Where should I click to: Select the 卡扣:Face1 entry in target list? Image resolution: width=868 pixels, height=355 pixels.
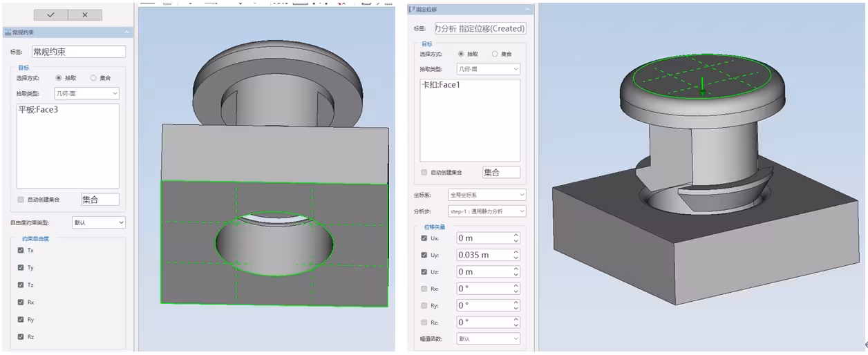point(440,86)
